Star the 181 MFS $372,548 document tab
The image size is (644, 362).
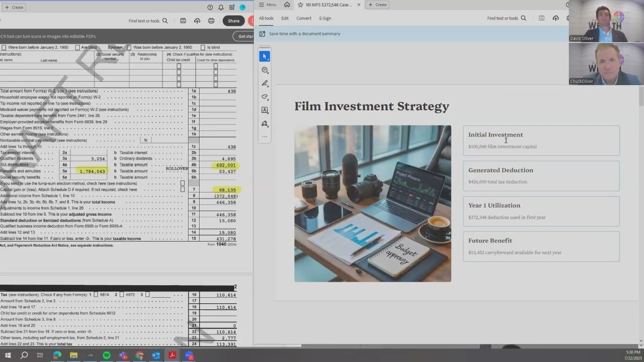(300, 5)
